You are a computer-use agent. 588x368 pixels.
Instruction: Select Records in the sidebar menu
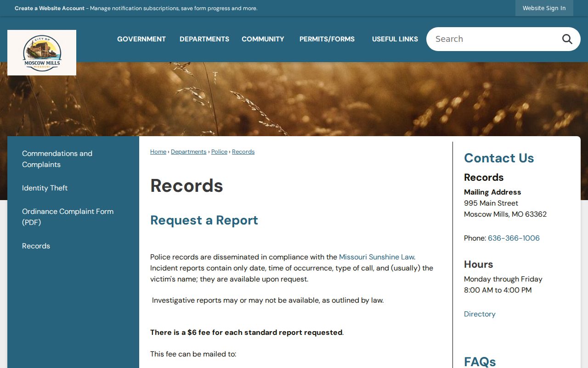(36, 246)
